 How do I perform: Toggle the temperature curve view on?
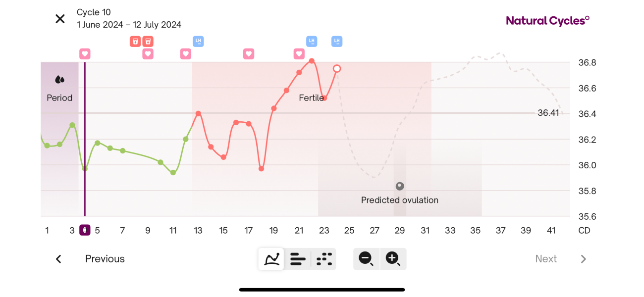[271, 259]
